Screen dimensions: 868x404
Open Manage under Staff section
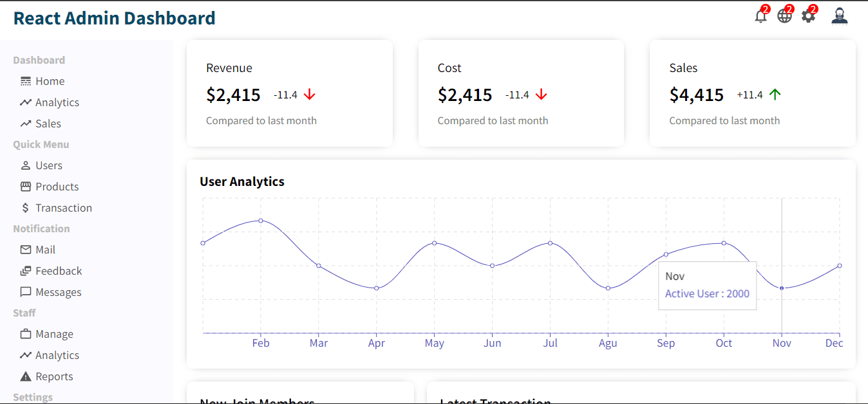(x=54, y=334)
